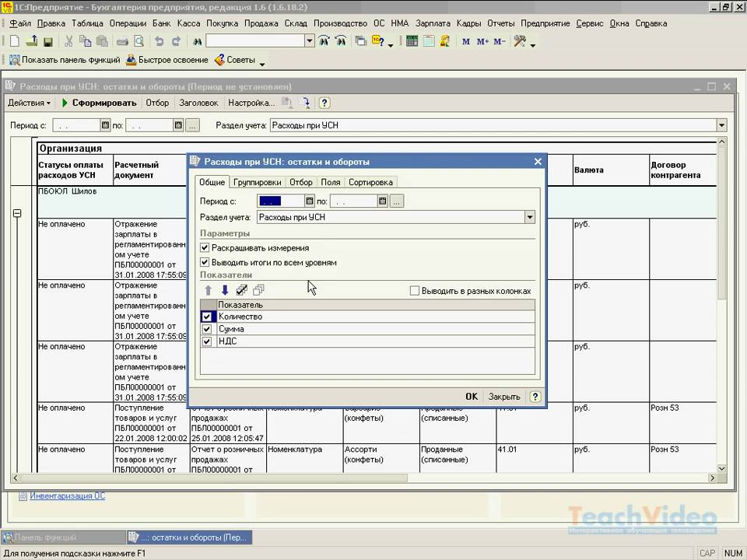Image resolution: width=747 pixels, height=560 pixels.
Task: Click the Настройка... button
Action: [251, 103]
